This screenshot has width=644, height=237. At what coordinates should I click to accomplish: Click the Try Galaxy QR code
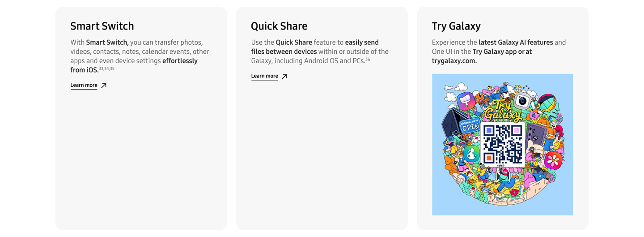point(503,143)
